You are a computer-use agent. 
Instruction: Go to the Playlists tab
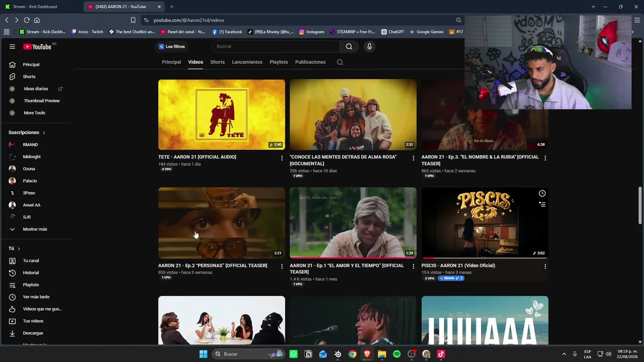[x=279, y=62]
